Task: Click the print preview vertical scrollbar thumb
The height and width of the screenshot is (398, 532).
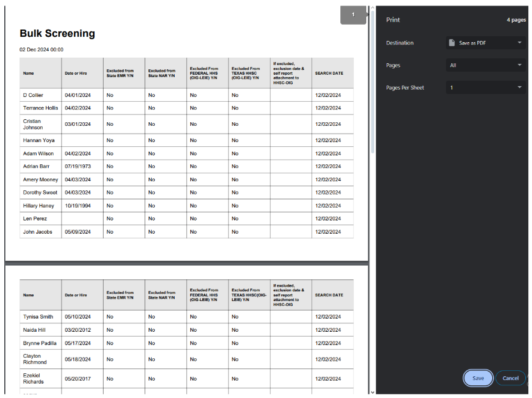Action: click(x=372, y=78)
